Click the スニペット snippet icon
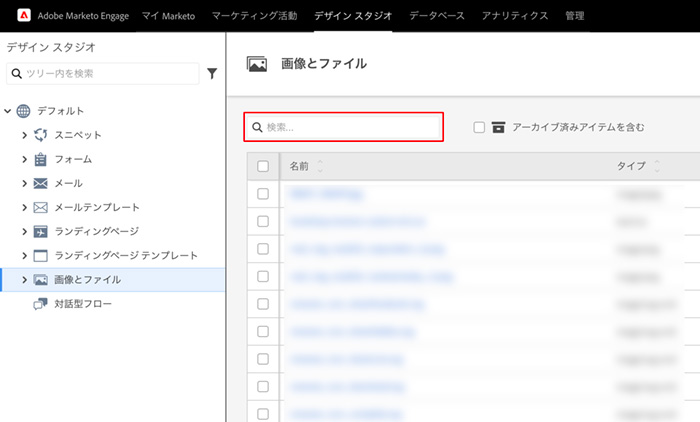Viewport: 700px width, 422px height. [41, 135]
